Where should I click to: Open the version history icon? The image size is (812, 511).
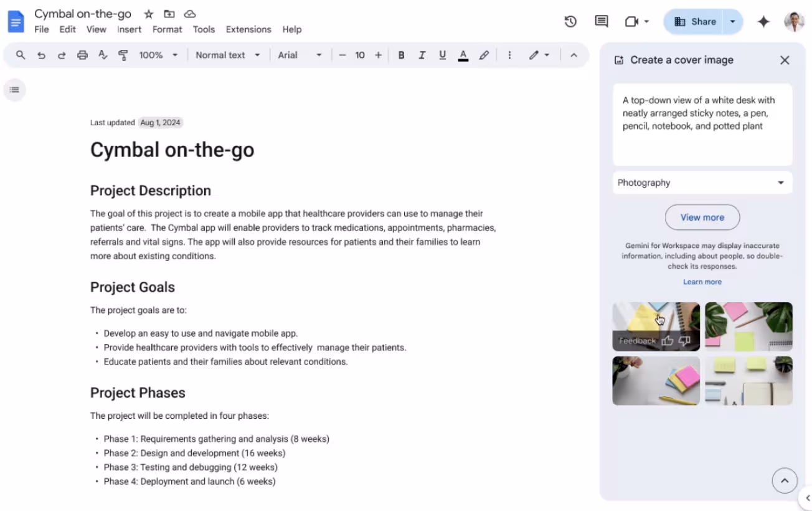pyautogui.click(x=570, y=21)
